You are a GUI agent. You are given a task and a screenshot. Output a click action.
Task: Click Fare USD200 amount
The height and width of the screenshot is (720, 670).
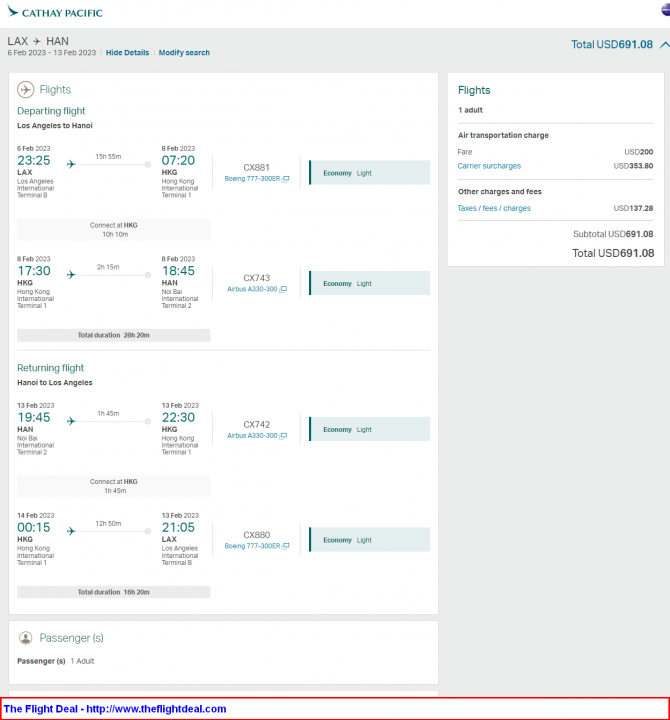(x=638, y=152)
